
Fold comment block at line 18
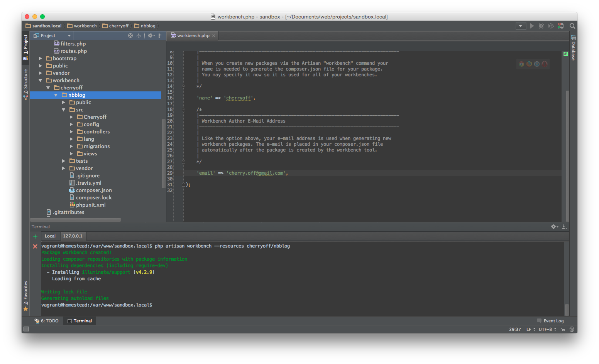point(184,110)
